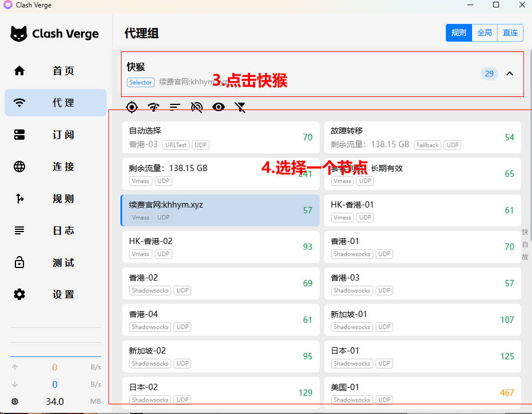Click the locate current node icon
Viewport: 532px width, 414px height.
[132, 107]
